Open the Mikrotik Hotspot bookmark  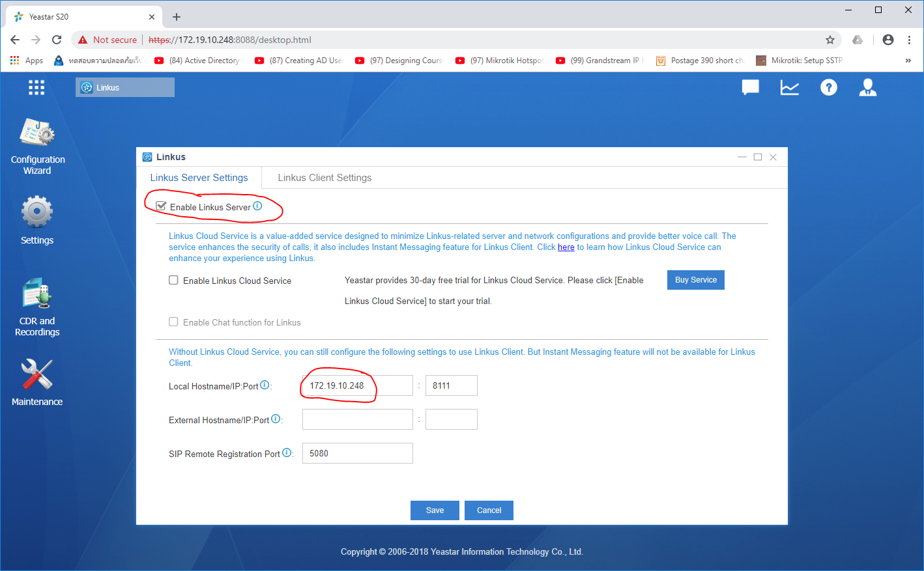click(500, 61)
